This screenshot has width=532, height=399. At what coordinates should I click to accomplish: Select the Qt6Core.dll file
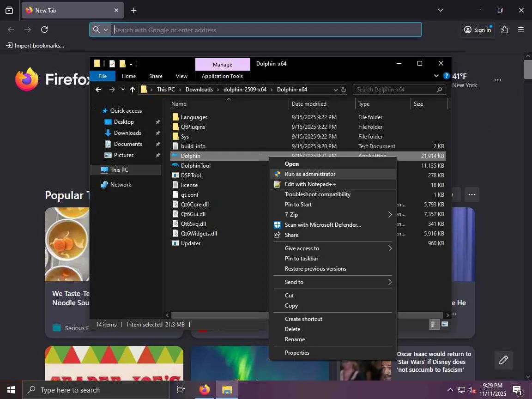pos(194,204)
